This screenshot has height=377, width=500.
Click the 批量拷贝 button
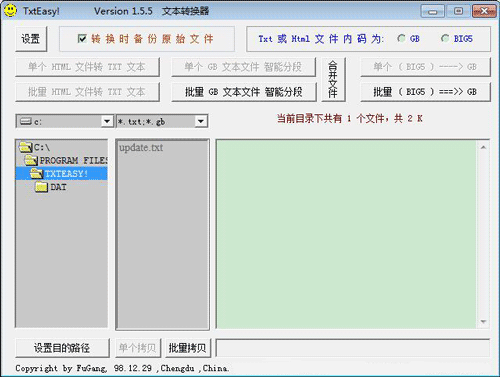[x=188, y=348]
